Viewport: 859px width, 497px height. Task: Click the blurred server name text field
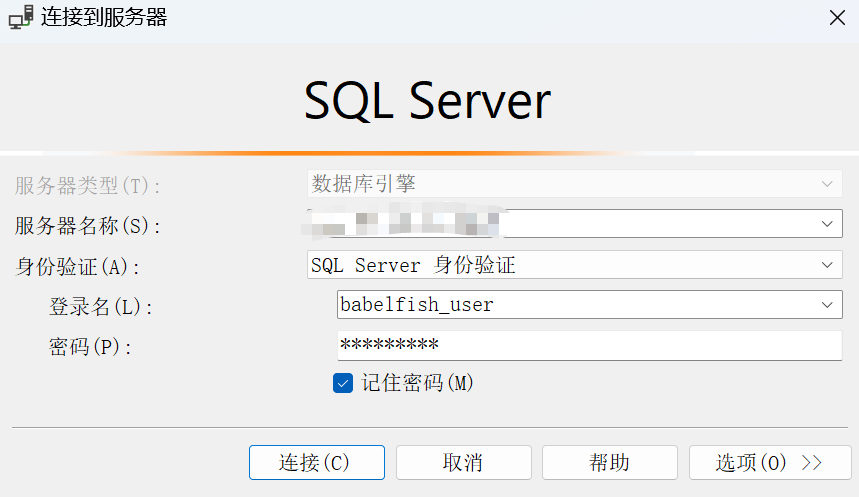tap(560, 223)
